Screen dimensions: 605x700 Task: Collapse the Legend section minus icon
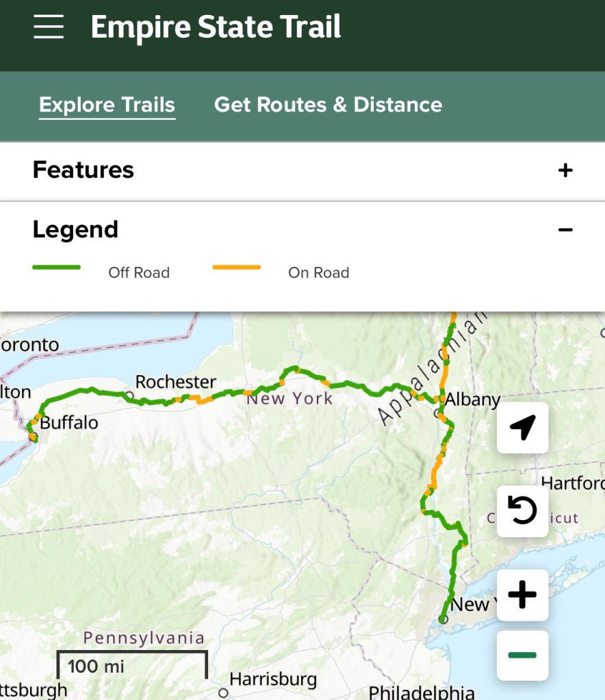565,230
